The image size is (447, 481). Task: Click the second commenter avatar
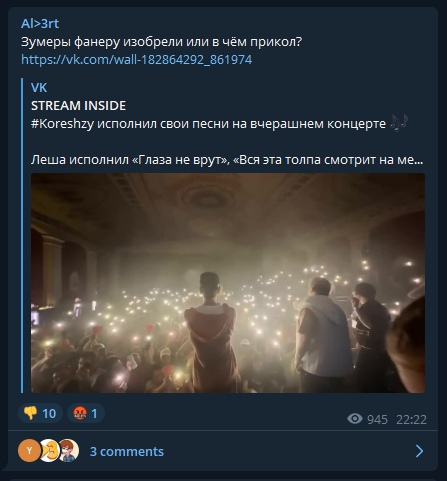50,451
